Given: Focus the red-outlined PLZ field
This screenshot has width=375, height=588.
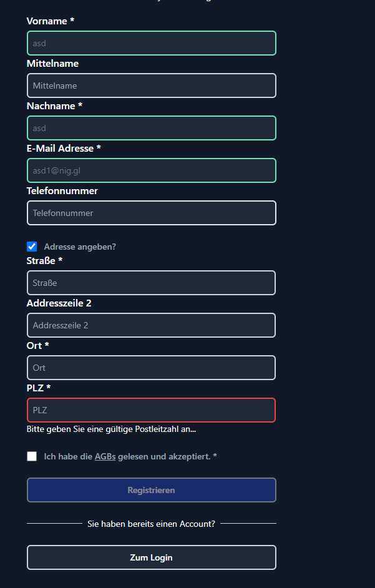Looking at the screenshot, I should click(x=151, y=410).
